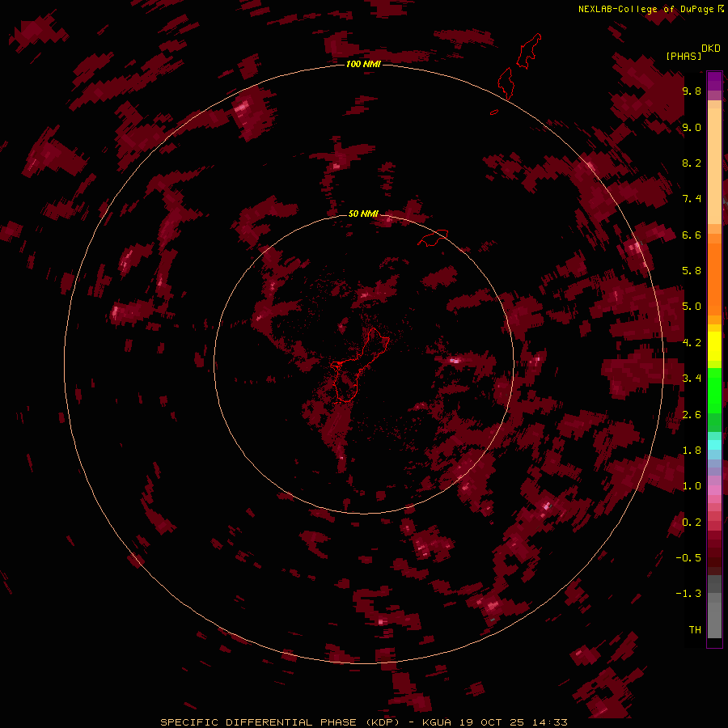Click the Guam island outline at radar center
The image size is (728, 728).
coord(360,365)
